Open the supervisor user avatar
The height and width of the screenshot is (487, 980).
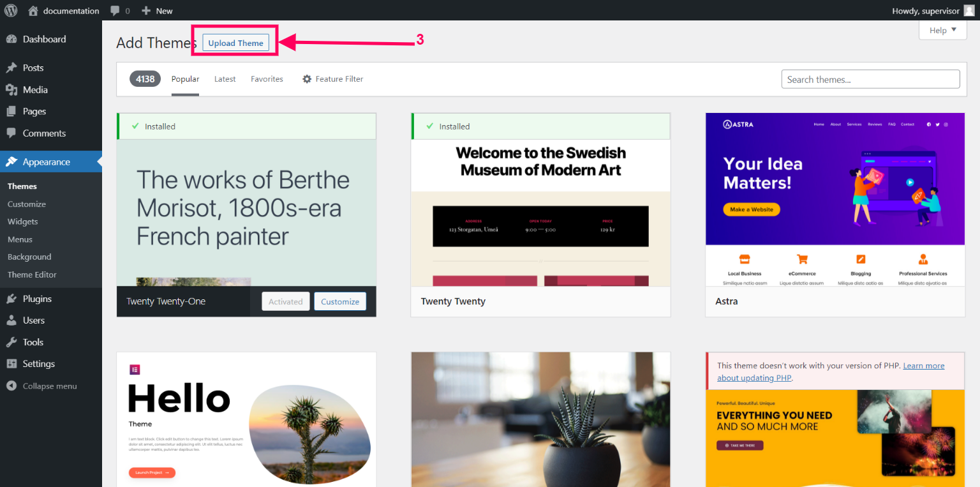tap(969, 10)
